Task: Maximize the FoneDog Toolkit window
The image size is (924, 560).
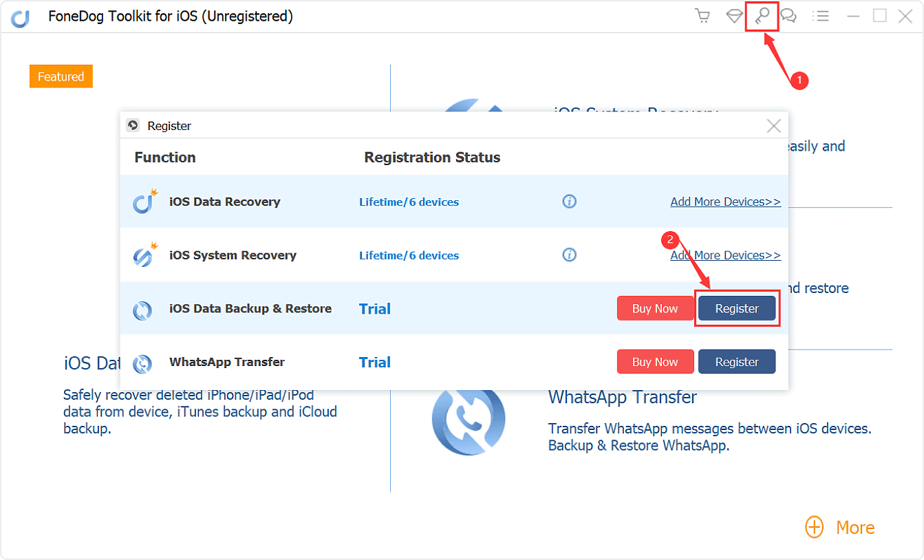Action: click(x=880, y=16)
